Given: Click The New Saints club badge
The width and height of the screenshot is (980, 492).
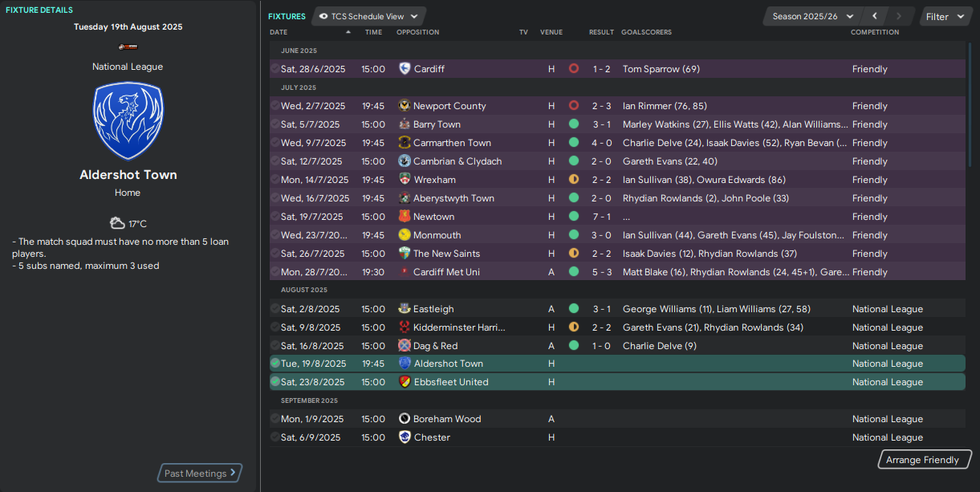Looking at the screenshot, I should click(x=405, y=254).
